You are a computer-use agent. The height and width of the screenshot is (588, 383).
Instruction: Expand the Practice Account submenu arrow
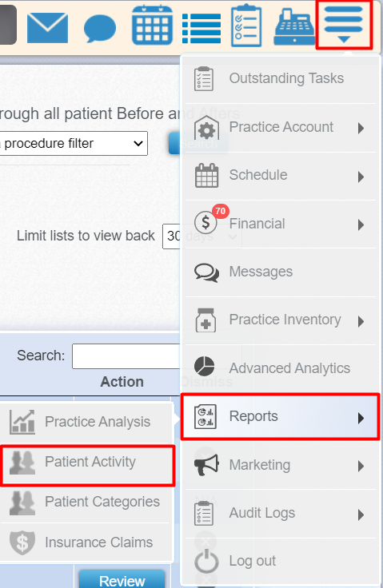tap(361, 128)
